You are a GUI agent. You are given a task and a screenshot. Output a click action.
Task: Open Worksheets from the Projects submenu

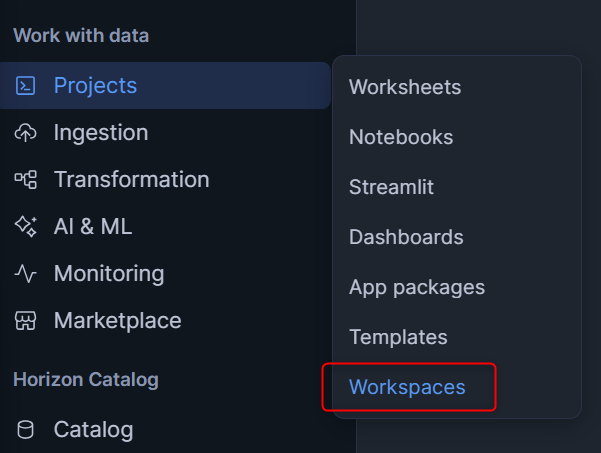405,87
